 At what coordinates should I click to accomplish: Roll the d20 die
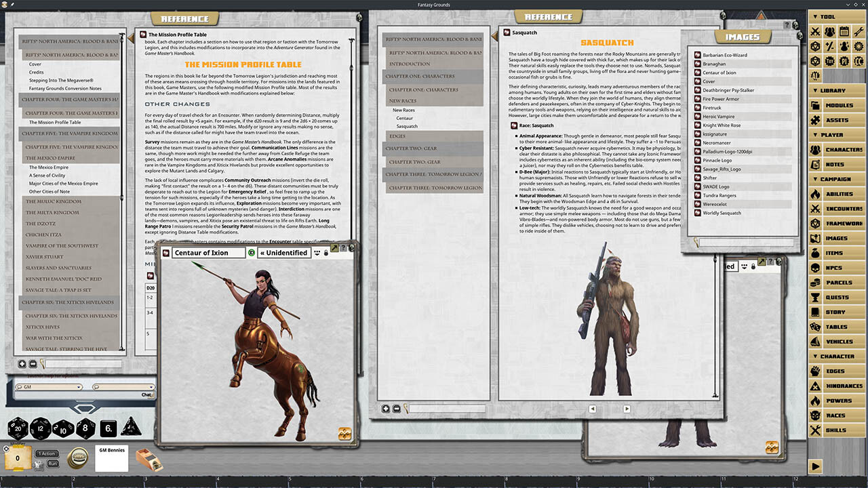click(x=18, y=428)
